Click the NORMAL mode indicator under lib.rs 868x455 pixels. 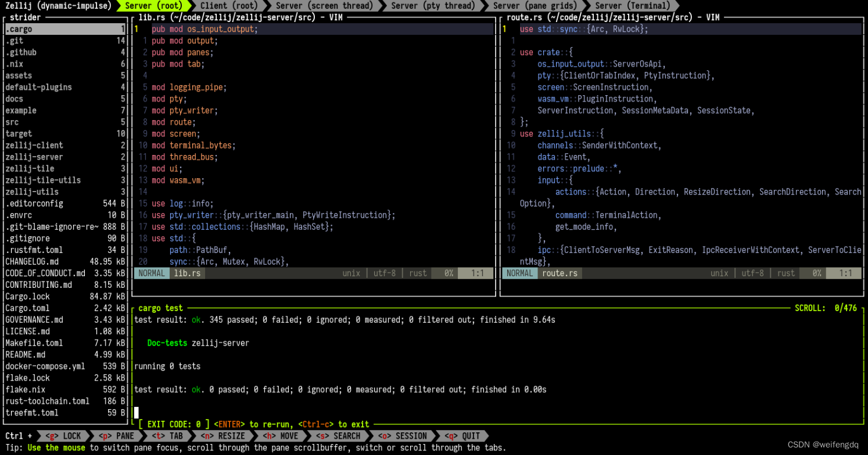pyautogui.click(x=152, y=273)
